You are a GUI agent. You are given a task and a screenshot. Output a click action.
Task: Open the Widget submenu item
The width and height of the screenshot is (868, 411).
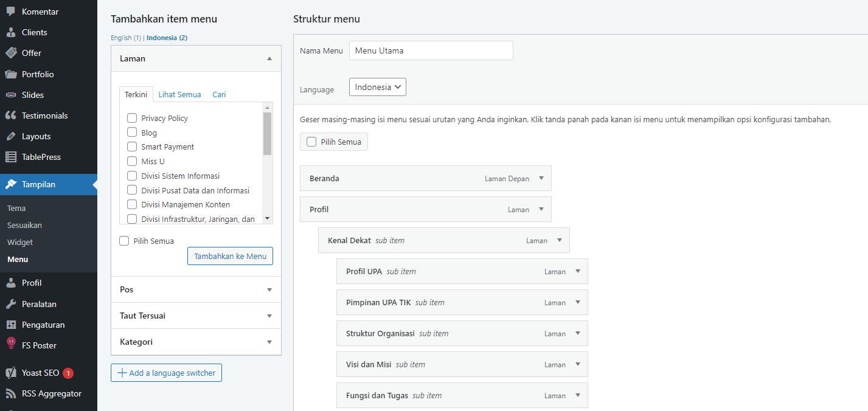point(20,242)
